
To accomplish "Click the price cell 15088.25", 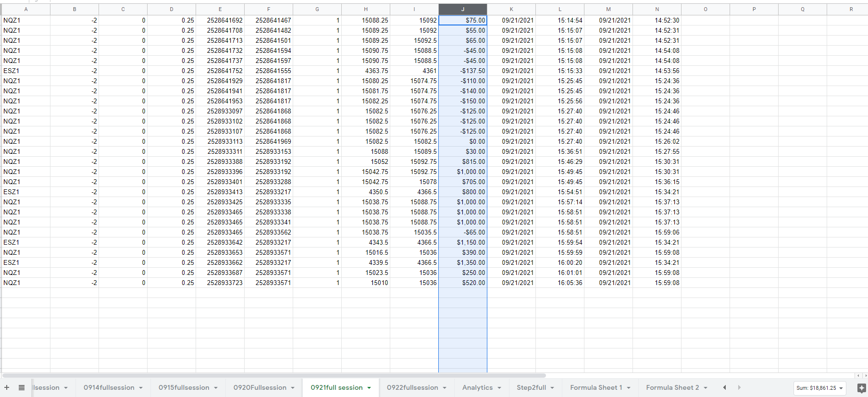I will [x=366, y=20].
